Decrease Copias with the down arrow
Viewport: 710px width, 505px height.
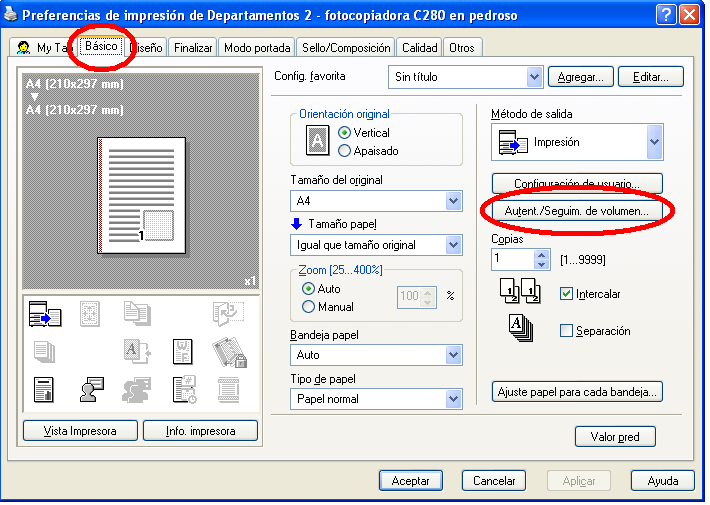click(542, 264)
